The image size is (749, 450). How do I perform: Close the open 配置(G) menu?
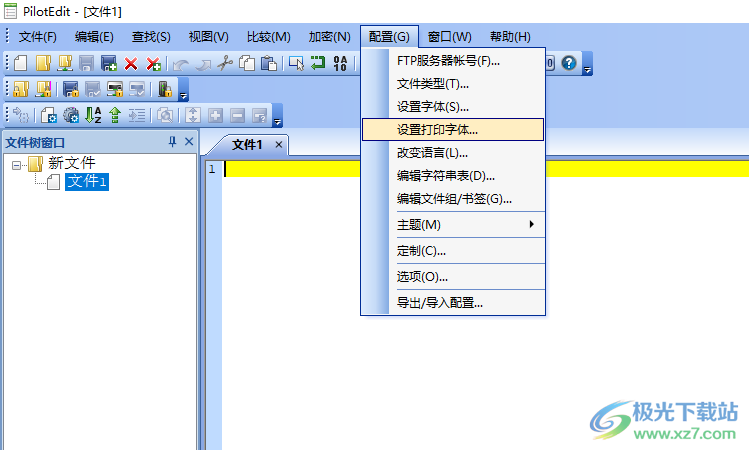pos(389,37)
